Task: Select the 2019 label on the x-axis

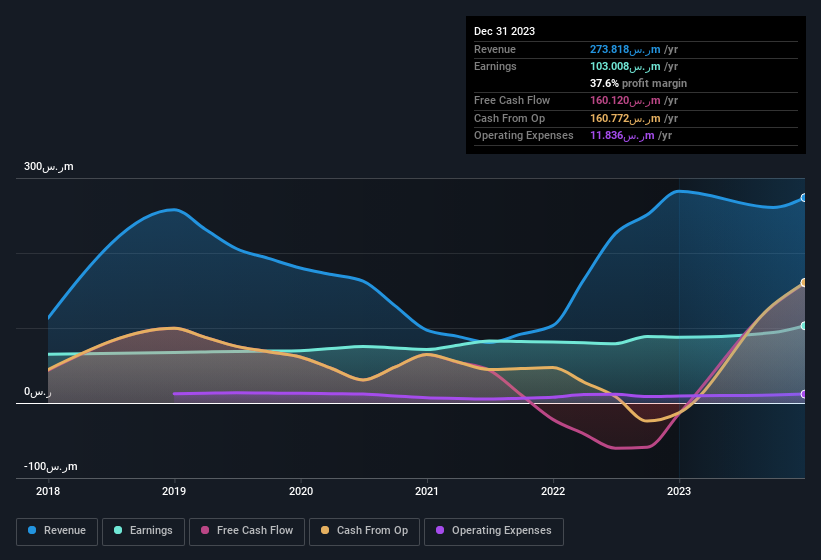Action: tap(174, 491)
